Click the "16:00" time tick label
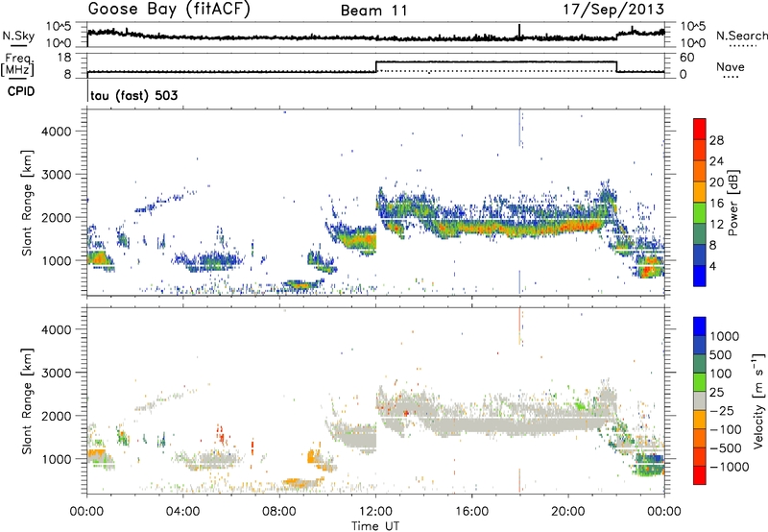Image resolution: width=768 pixels, height=532 pixels. 471,512
